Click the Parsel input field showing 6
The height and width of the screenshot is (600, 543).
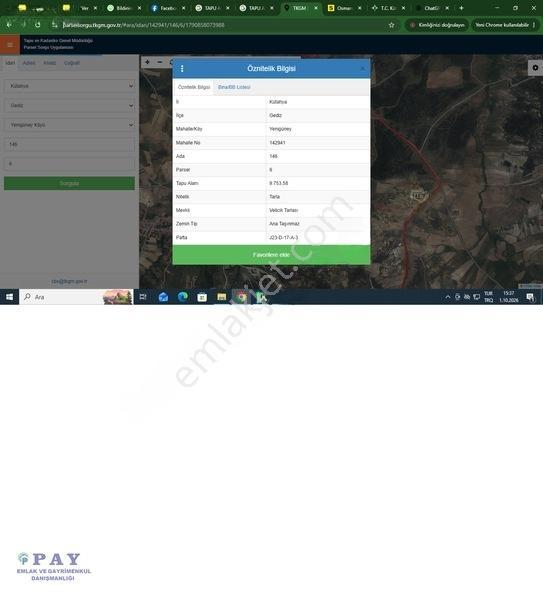tap(69, 164)
